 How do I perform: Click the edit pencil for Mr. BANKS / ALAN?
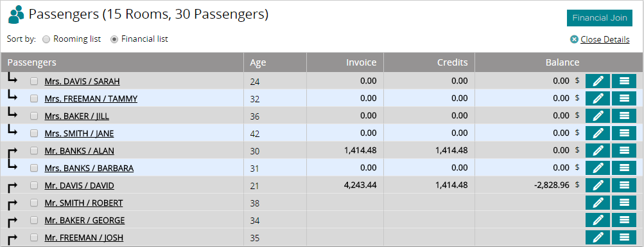point(598,151)
